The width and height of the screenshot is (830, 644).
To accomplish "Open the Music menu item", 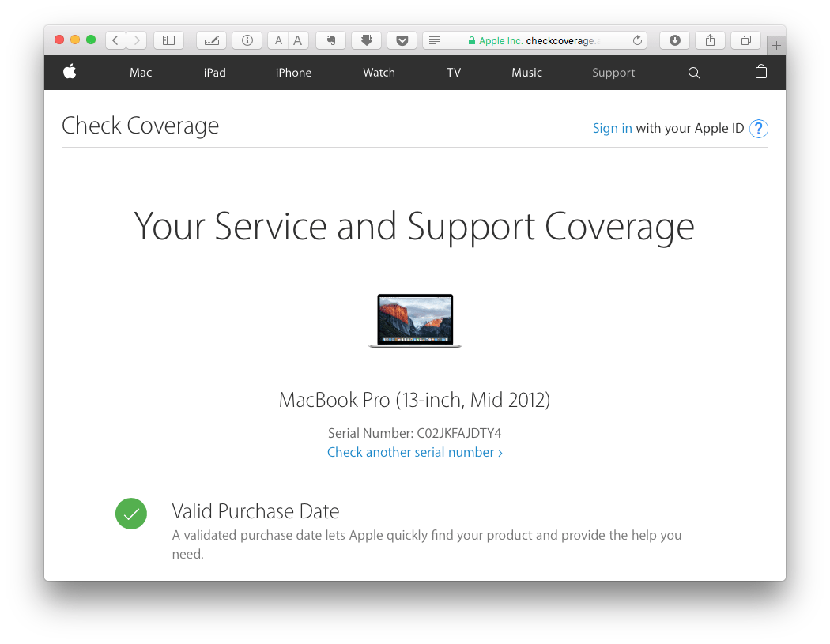I will coord(526,73).
